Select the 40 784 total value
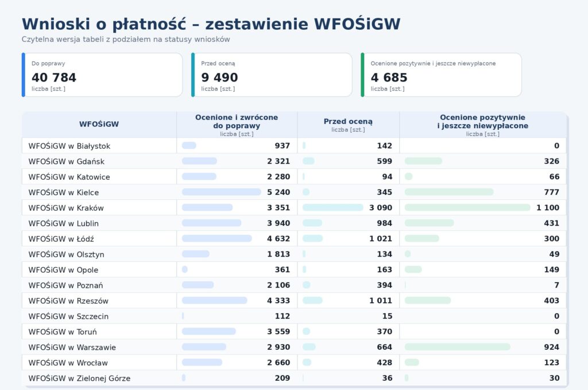This screenshot has height=390, width=588. (x=54, y=77)
